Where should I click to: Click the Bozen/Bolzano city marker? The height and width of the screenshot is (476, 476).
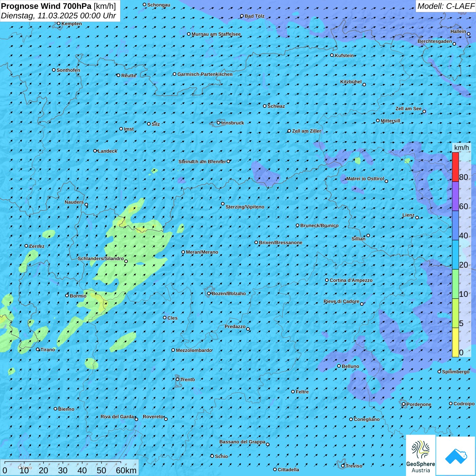pyautogui.click(x=209, y=293)
